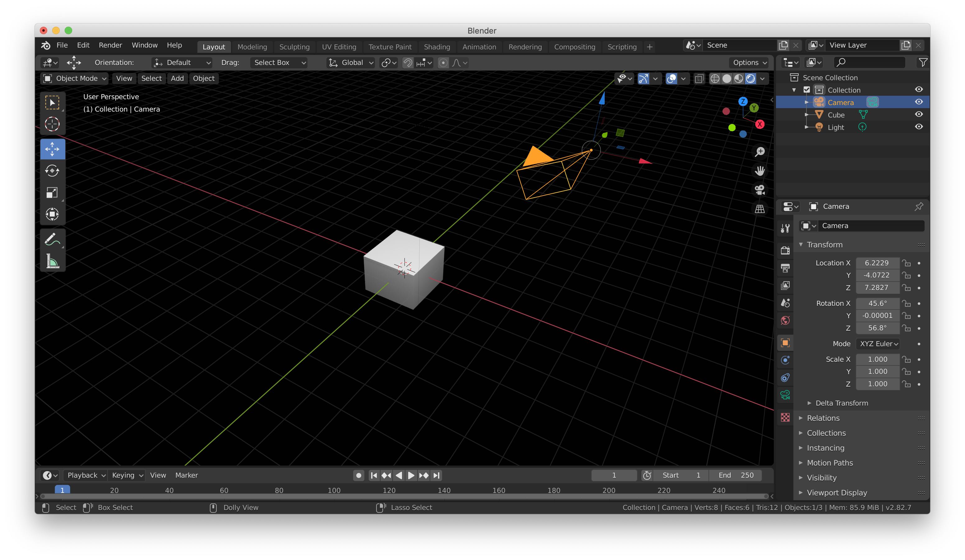965x560 pixels.
Task: Open the Orientation dropdown menu
Action: (181, 63)
